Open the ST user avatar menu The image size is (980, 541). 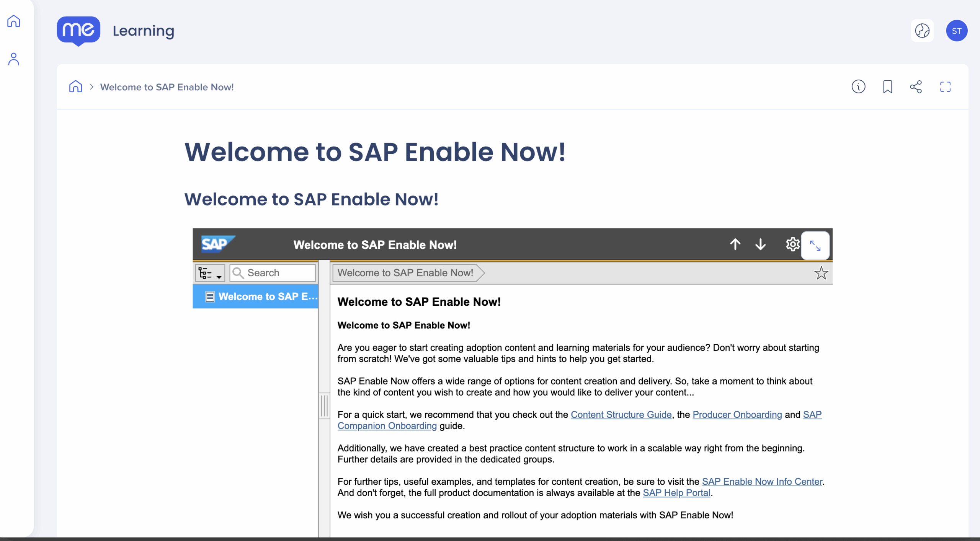pos(956,31)
